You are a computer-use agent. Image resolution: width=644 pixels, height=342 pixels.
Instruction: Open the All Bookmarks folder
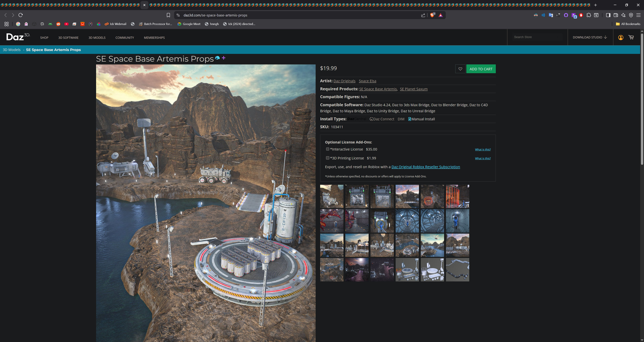[628, 24]
